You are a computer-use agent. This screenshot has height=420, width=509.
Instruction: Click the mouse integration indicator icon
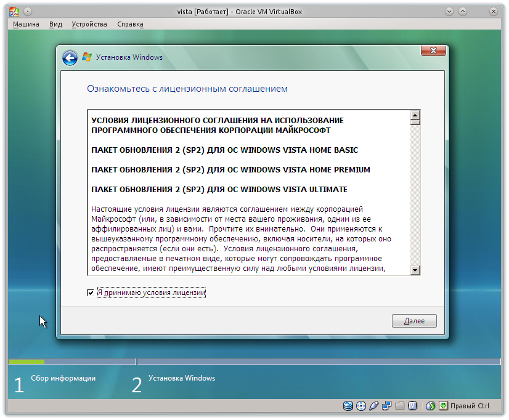pos(431,406)
